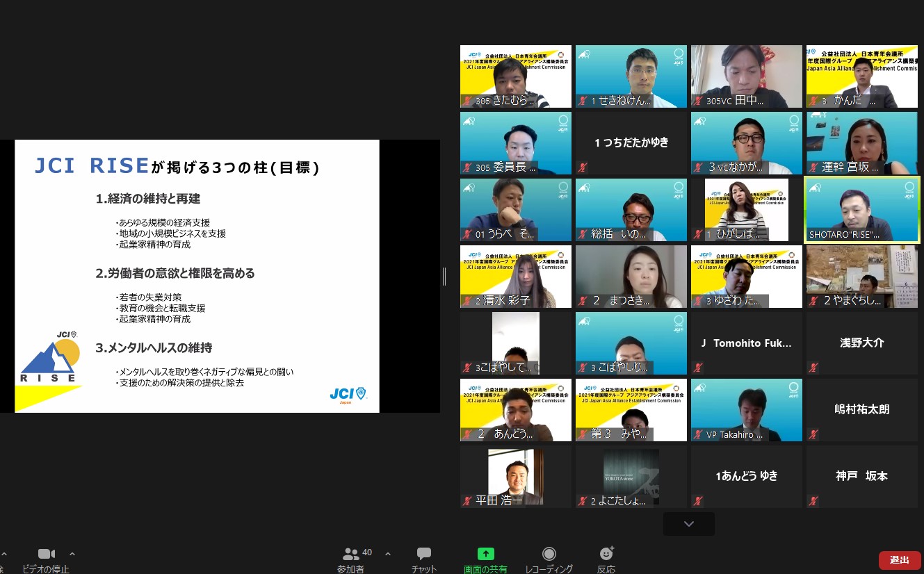This screenshot has height=574, width=924.
Task: Click the recording circle icon
Action: click(x=549, y=554)
